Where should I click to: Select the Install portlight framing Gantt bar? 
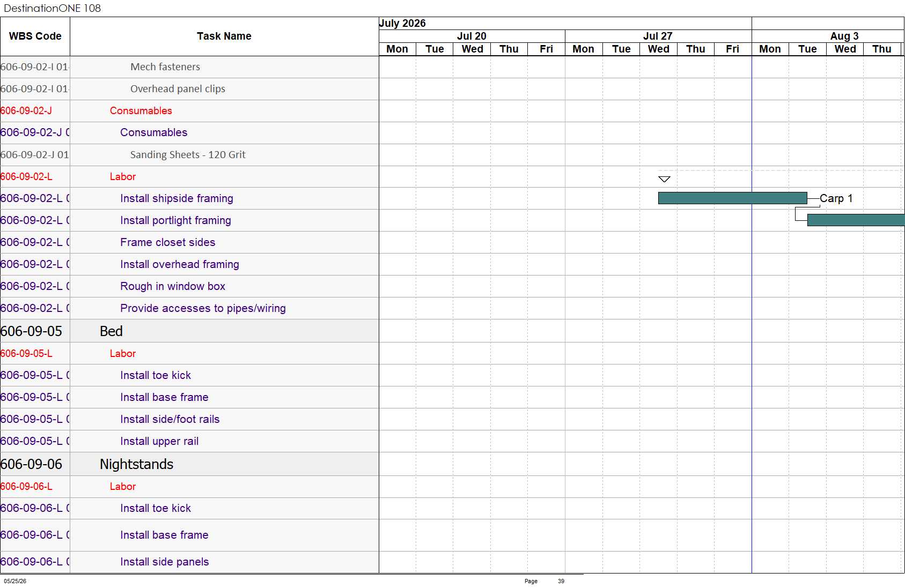856,220
